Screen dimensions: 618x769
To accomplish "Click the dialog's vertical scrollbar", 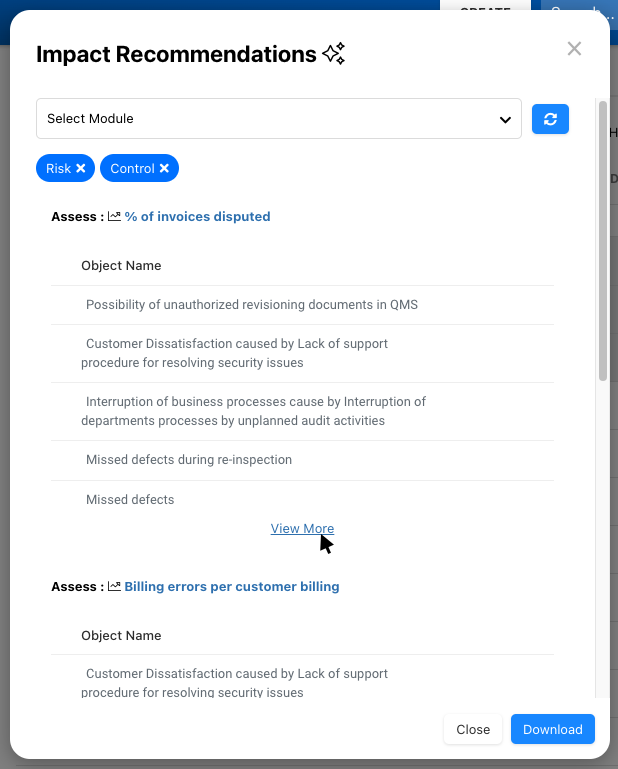I will coord(602,240).
